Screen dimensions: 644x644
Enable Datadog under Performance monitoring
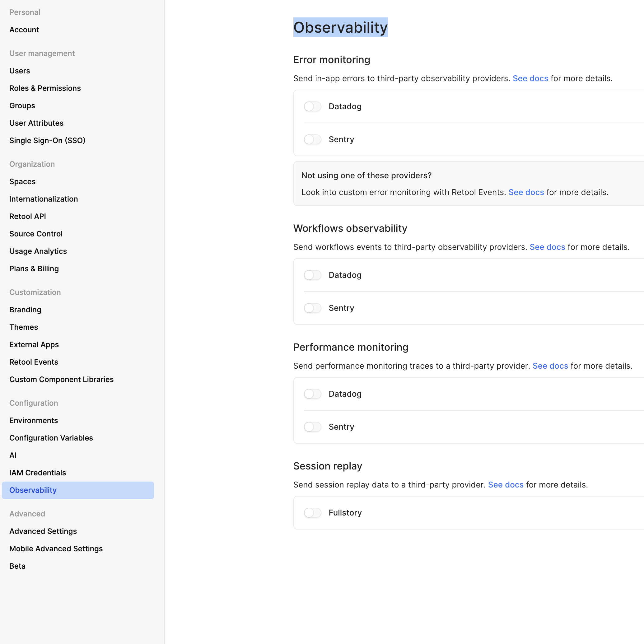[x=312, y=394]
